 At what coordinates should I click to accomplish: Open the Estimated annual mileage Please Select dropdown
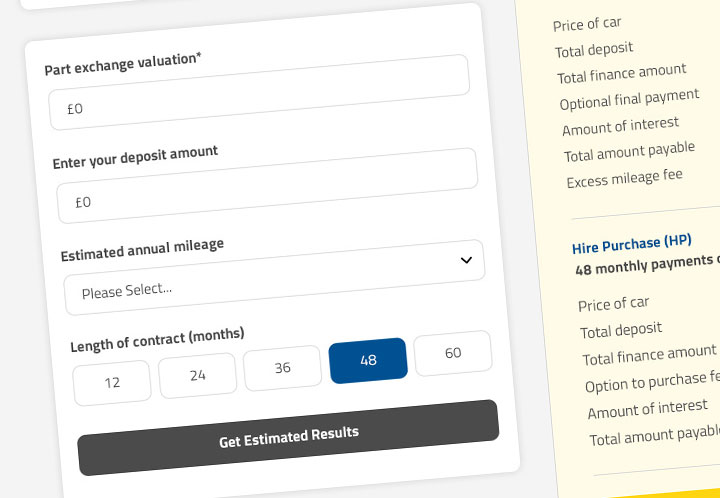(x=275, y=277)
